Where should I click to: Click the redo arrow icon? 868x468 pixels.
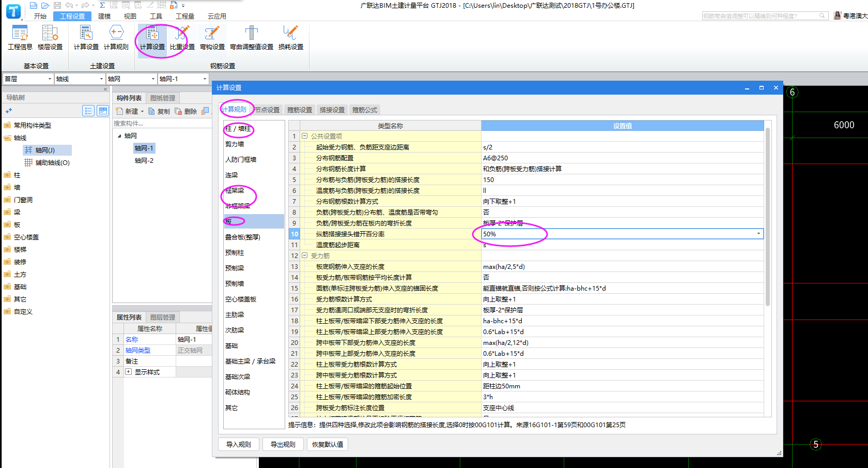(x=85, y=5)
